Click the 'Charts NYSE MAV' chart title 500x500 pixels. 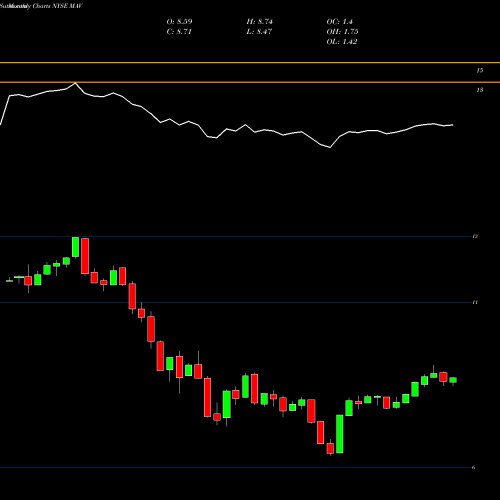tap(58, 6)
